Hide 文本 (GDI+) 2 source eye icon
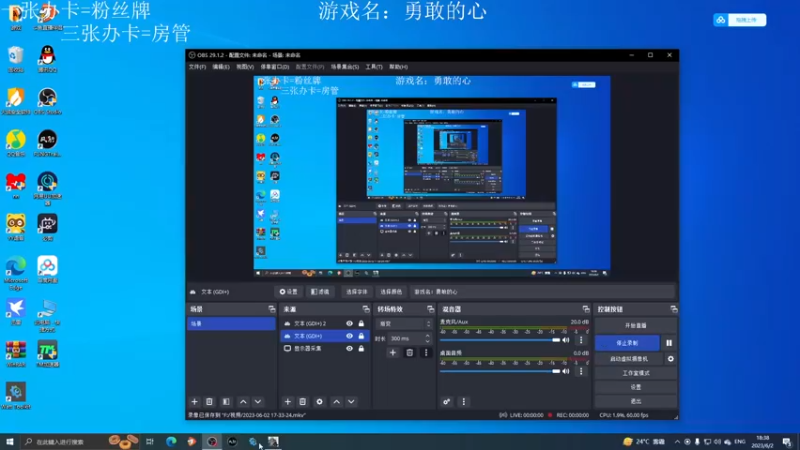 point(349,323)
